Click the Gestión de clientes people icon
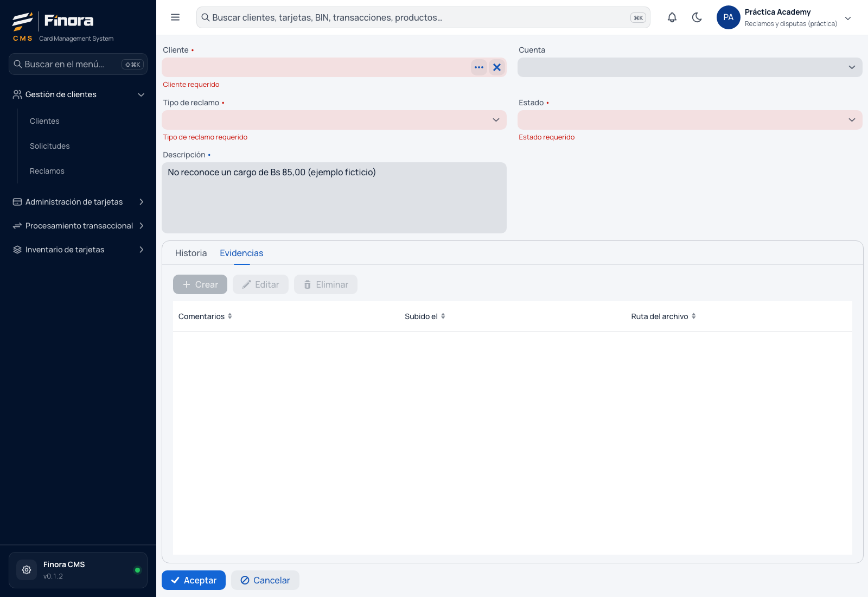Image resolution: width=868 pixels, height=597 pixels. (x=17, y=94)
